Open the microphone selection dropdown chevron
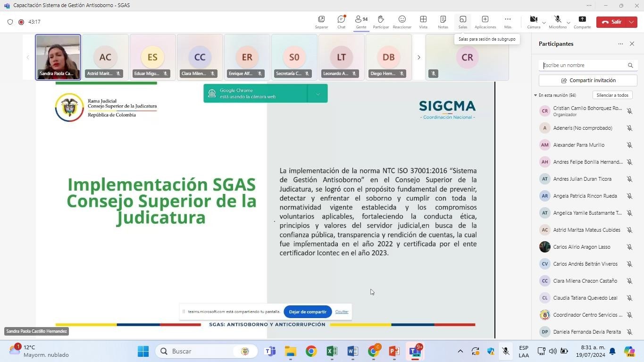Screen dimensions: 644x362 pyautogui.click(x=568, y=23)
